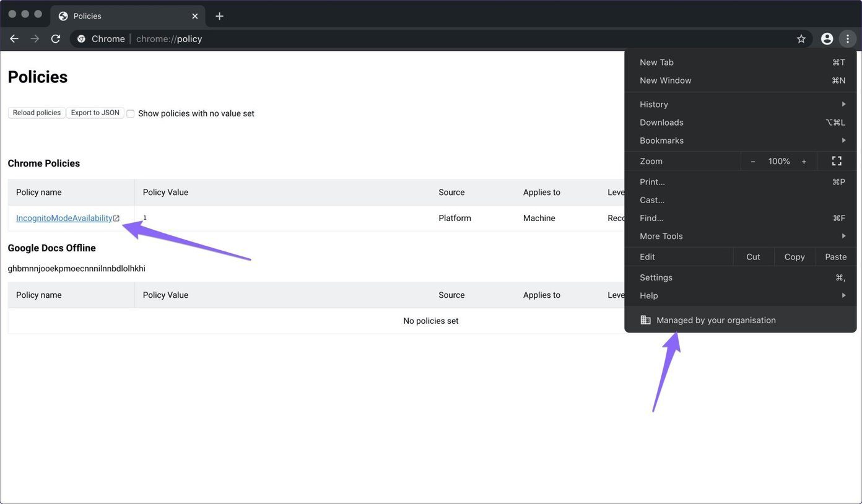Open the profile avatar icon
This screenshot has height=504, width=862.
(x=827, y=38)
